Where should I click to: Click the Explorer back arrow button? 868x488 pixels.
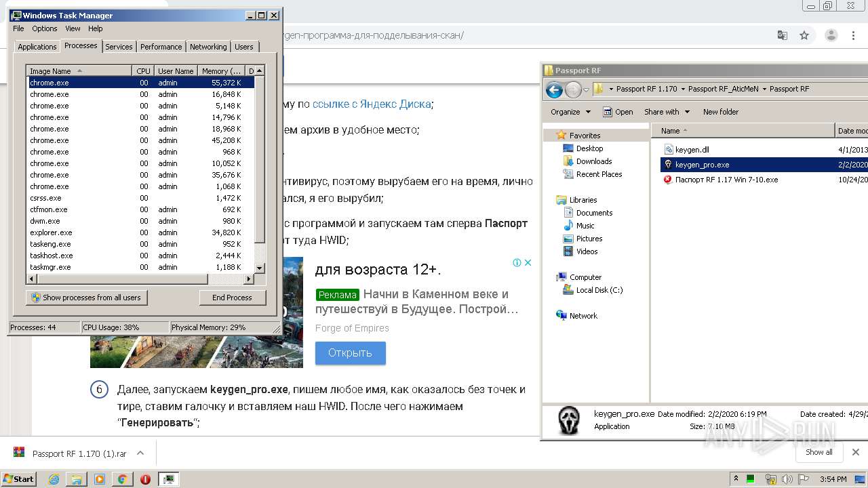pyautogui.click(x=554, y=89)
